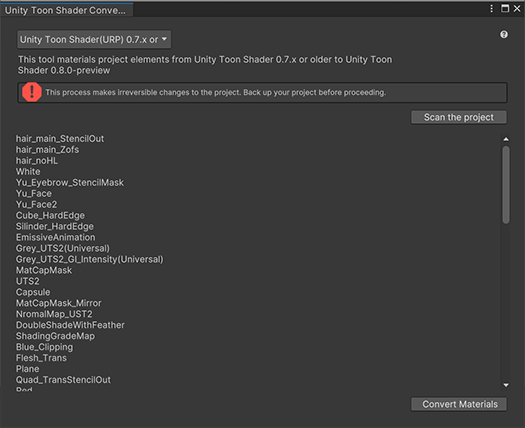Close the Unity Toon Shader Converter window
The image size is (525, 428).
(x=517, y=8)
